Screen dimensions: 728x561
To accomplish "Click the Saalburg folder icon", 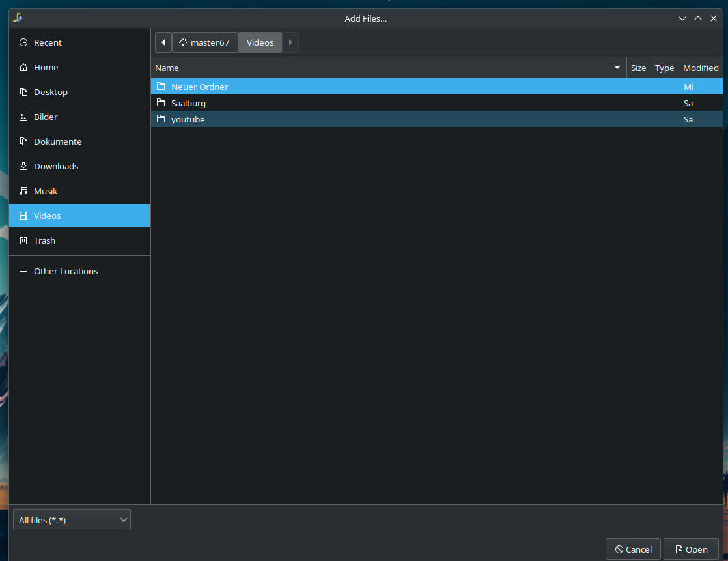I will tap(161, 103).
